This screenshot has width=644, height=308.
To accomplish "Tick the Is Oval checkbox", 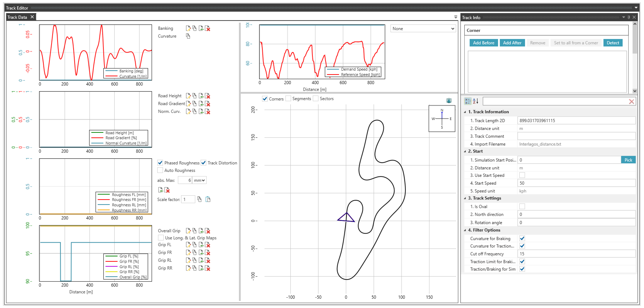I will (522, 207).
